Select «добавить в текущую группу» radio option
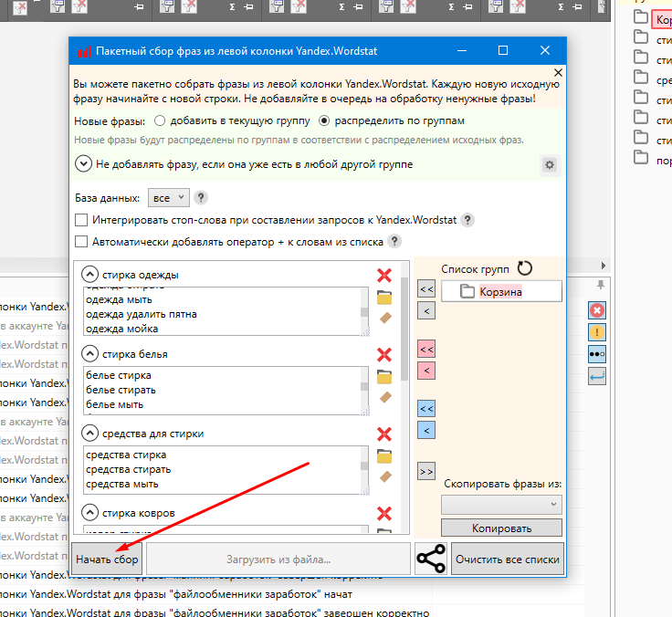 tap(160, 120)
